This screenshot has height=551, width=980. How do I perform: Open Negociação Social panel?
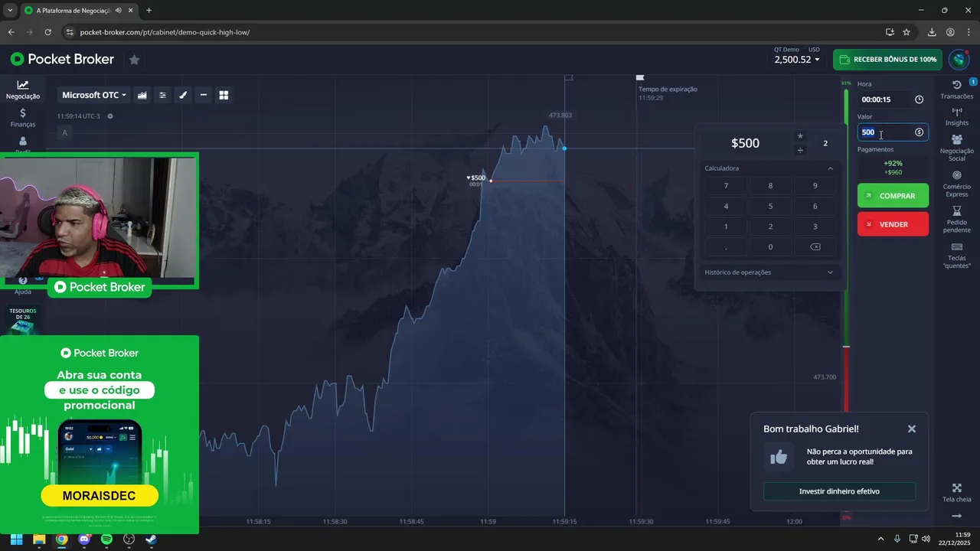957,148
